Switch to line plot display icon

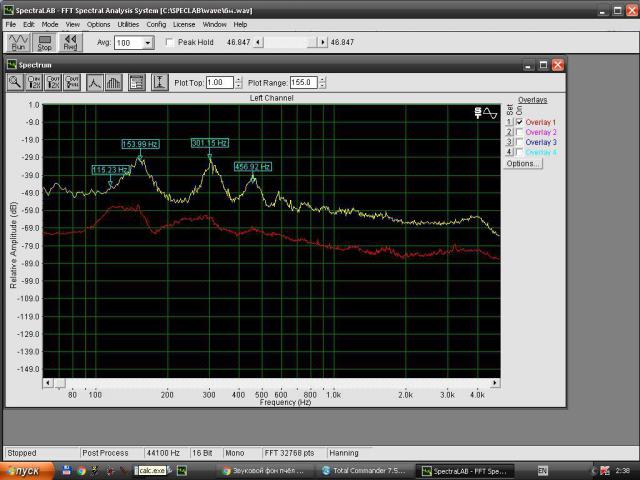coord(95,82)
